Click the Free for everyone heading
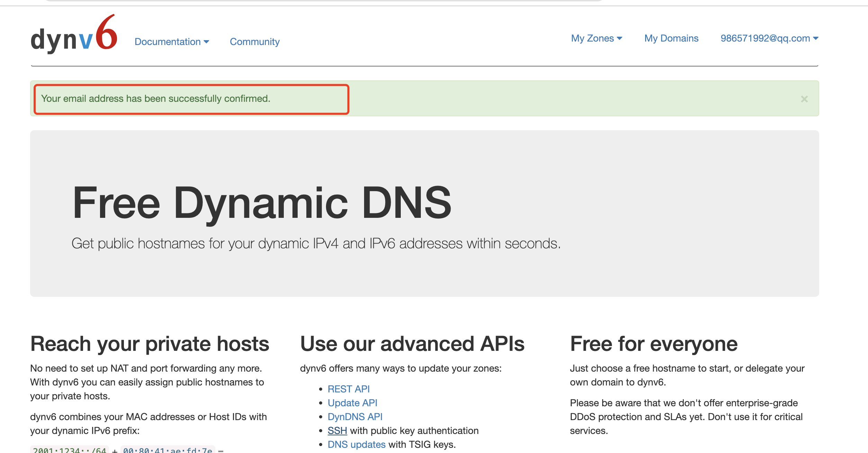Viewport: 868px width, 453px height. click(x=653, y=344)
